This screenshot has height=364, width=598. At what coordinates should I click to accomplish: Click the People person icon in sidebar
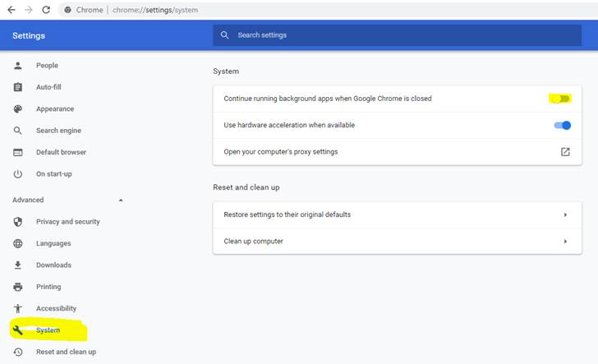(18, 66)
